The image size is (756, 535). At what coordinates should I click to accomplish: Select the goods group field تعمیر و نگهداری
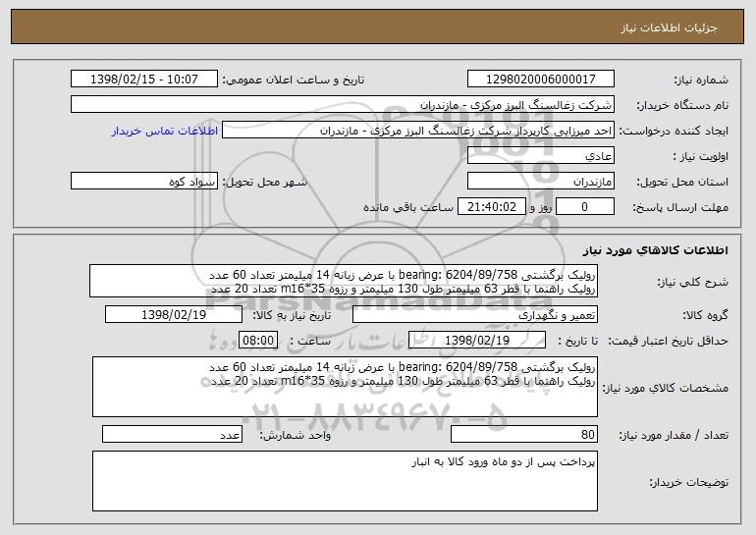(475, 315)
